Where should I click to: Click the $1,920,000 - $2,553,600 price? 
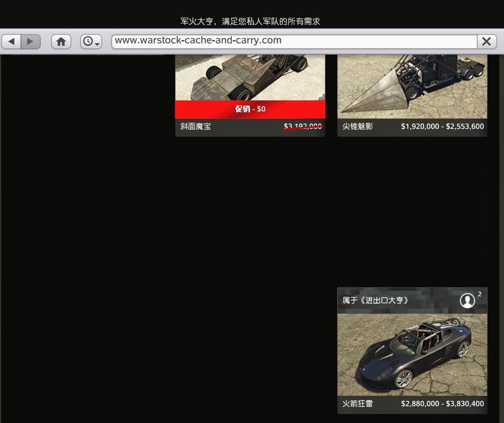(443, 127)
